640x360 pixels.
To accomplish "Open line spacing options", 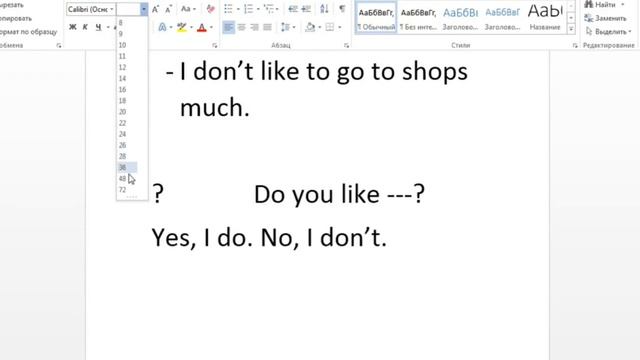I will pyautogui.click(x=288, y=27).
